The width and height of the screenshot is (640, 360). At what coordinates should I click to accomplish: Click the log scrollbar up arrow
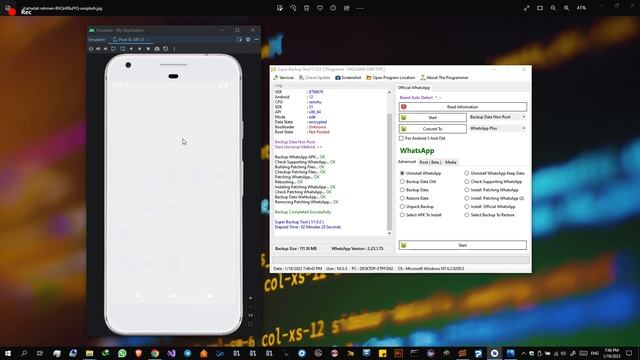click(389, 93)
